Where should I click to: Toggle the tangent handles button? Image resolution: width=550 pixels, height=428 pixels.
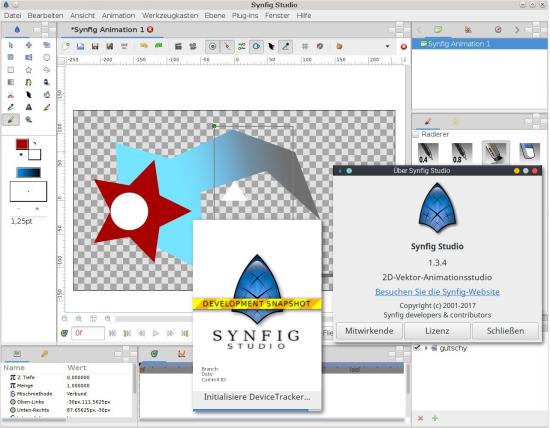point(242,46)
